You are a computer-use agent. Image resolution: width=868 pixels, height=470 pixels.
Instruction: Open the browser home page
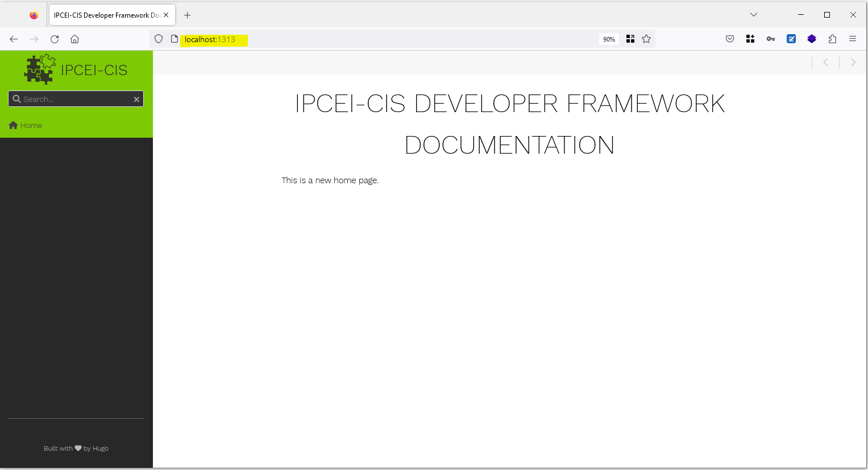pos(74,39)
